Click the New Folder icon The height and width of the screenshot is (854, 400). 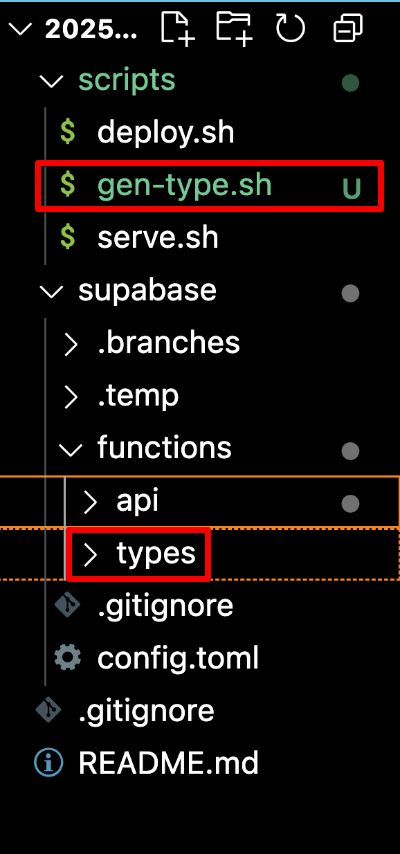(234, 28)
